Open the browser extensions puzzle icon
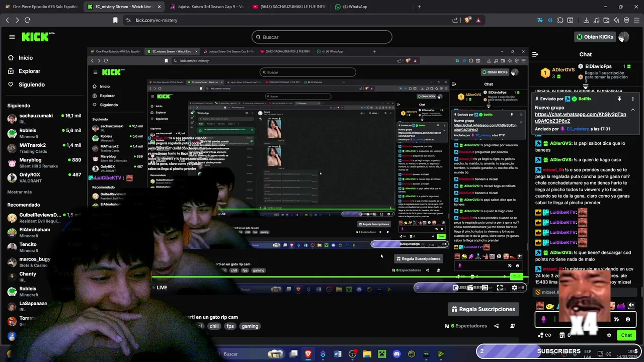This screenshot has width=644, height=362. (x=559, y=20)
